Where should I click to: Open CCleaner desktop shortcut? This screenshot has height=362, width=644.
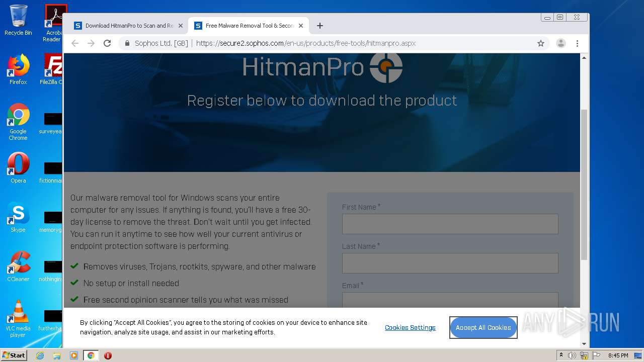[x=18, y=266]
